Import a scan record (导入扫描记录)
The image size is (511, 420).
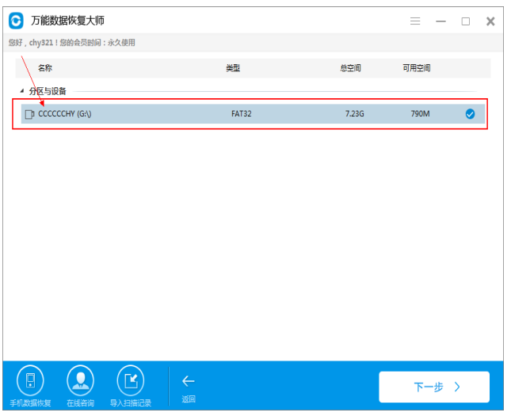131,385
